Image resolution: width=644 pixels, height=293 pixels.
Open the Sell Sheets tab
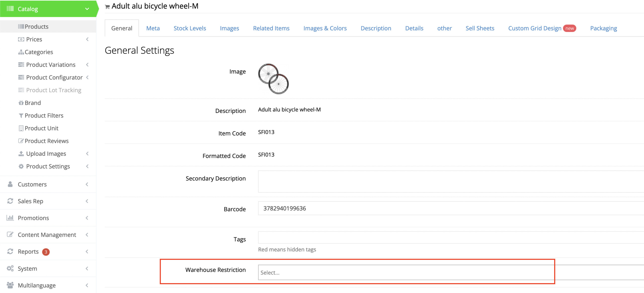click(480, 28)
